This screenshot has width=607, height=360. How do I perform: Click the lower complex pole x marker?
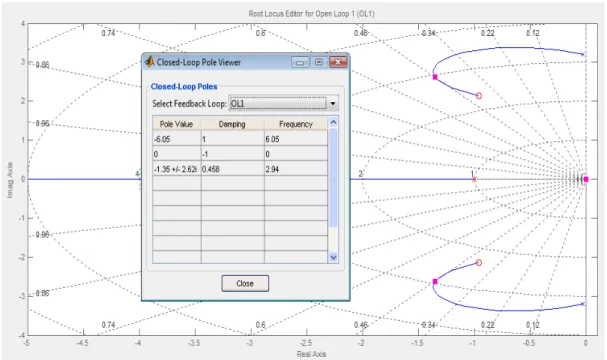point(583,304)
